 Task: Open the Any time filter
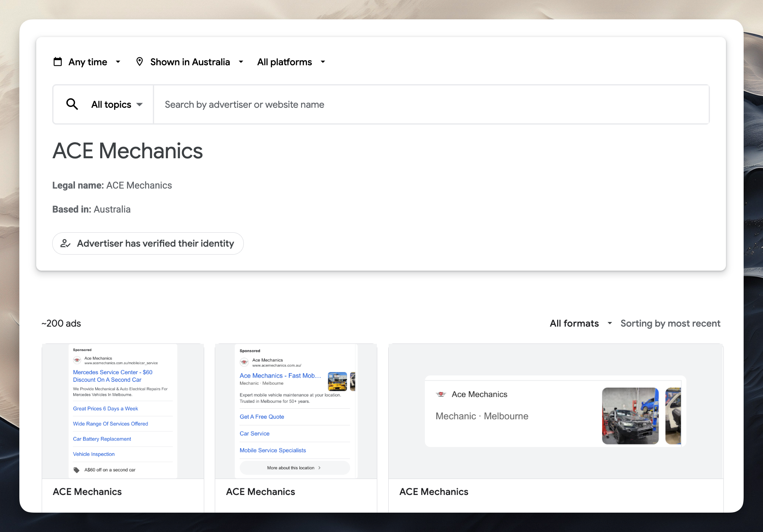tap(88, 61)
